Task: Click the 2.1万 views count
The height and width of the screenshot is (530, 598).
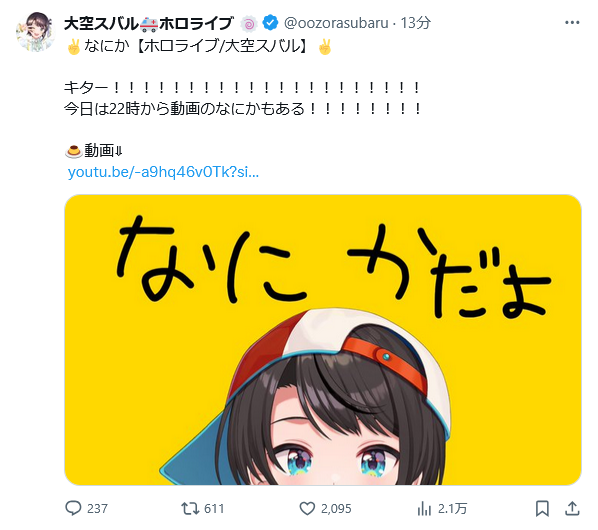Action: [452, 509]
